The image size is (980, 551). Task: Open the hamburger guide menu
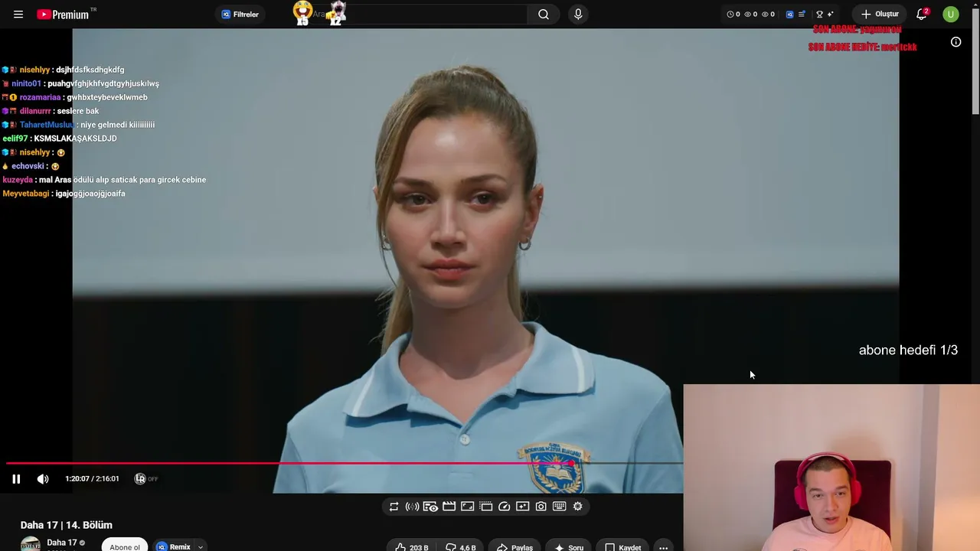18,15
